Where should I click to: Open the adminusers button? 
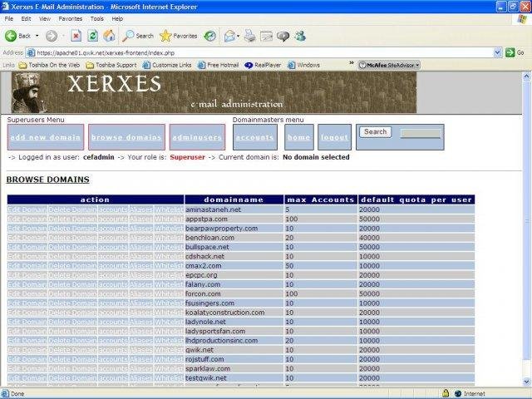coord(197,137)
